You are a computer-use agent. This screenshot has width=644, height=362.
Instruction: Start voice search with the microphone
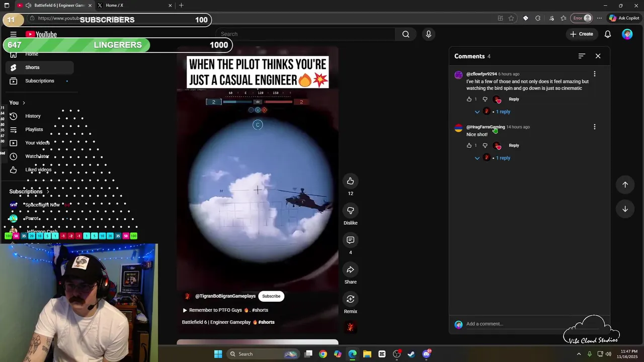[x=429, y=34]
